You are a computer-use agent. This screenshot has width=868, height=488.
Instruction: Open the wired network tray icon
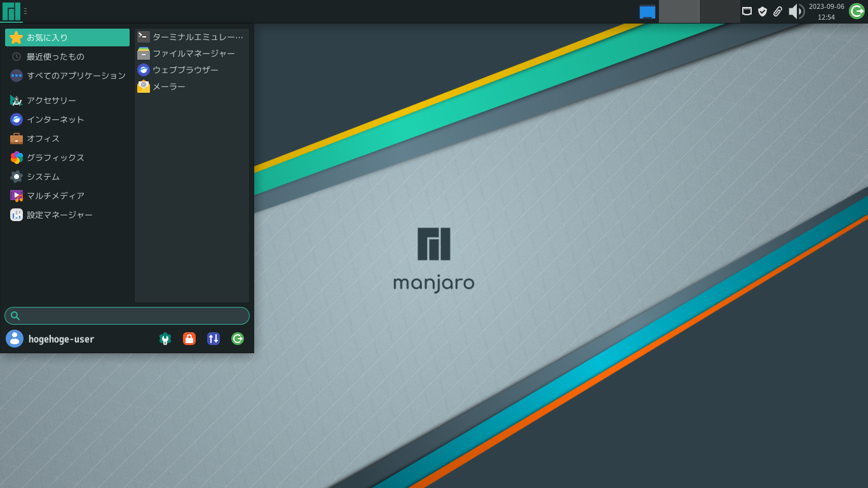(x=747, y=11)
